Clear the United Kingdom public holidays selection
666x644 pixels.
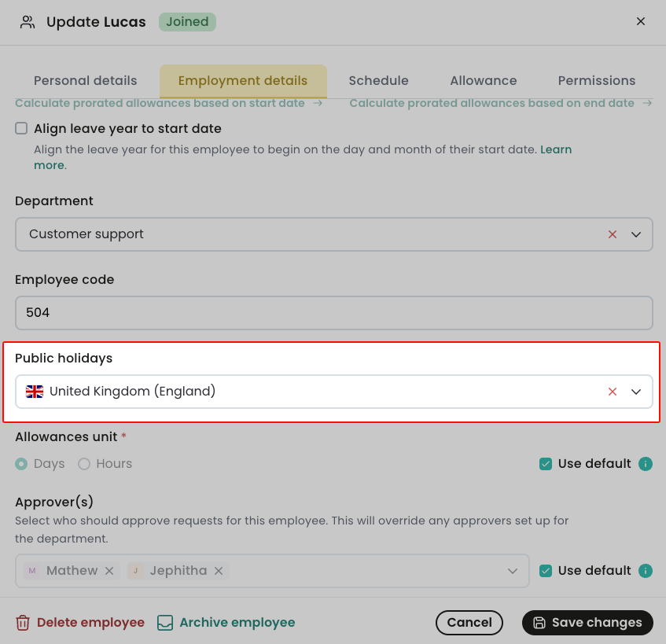tap(613, 391)
